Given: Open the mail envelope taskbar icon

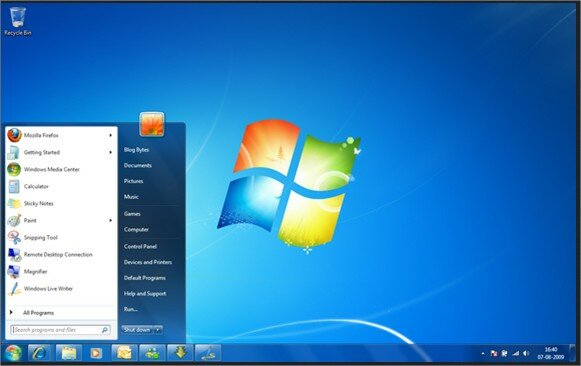Looking at the screenshot, I should pos(124,353).
